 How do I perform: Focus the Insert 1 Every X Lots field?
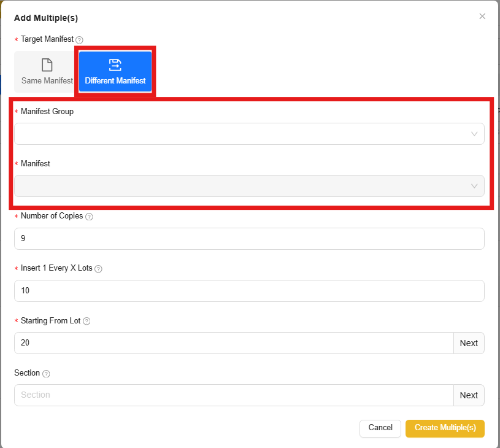coord(248,291)
